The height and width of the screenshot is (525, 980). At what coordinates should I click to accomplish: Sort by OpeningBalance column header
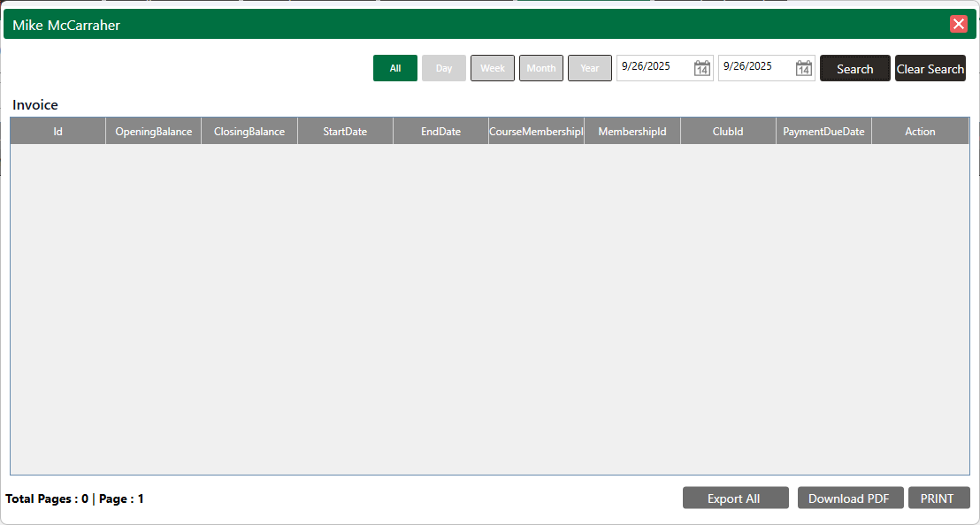tap(154, 132)
